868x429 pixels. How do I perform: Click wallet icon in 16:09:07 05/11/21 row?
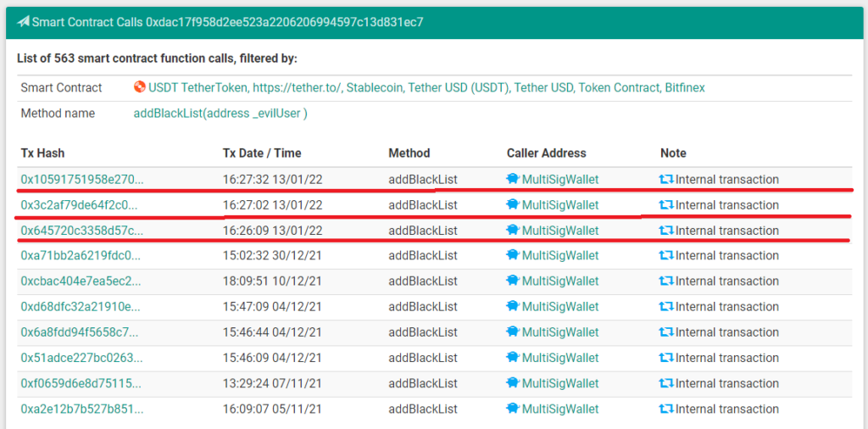pyautogui.click(x=513, y=409)
